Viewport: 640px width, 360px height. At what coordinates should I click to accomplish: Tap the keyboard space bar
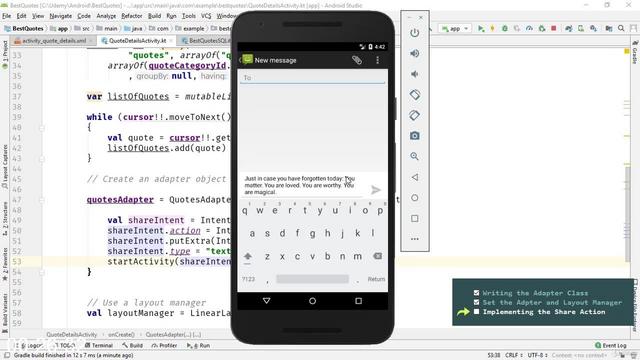click(x=312, y=279)
